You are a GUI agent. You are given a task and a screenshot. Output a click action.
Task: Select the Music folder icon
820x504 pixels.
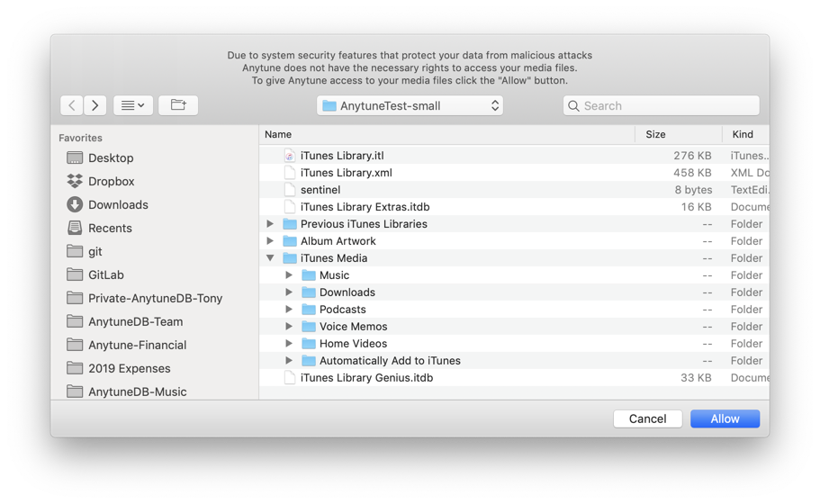pyautogui.click(x=309, y=275)
